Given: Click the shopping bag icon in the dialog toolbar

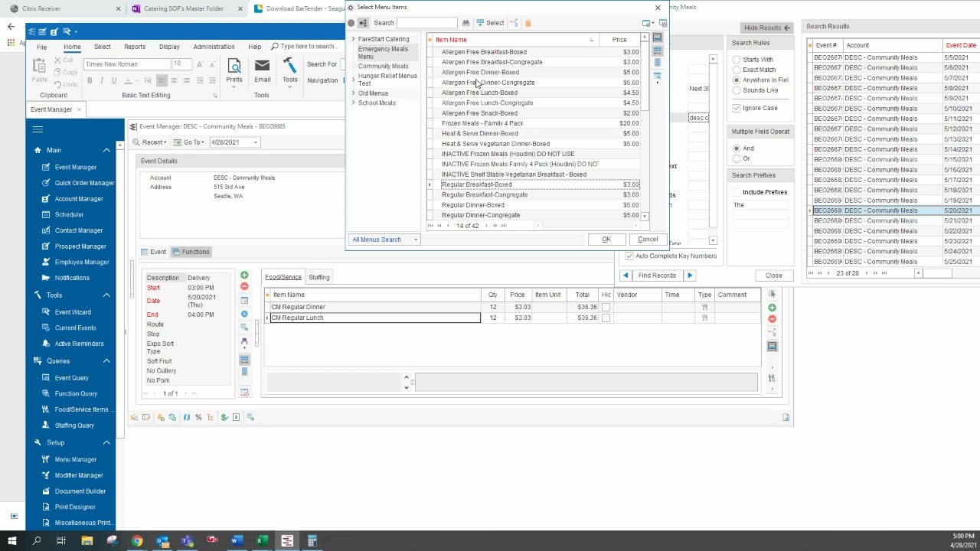Looking at the screenshot, I should click(528, 23).
